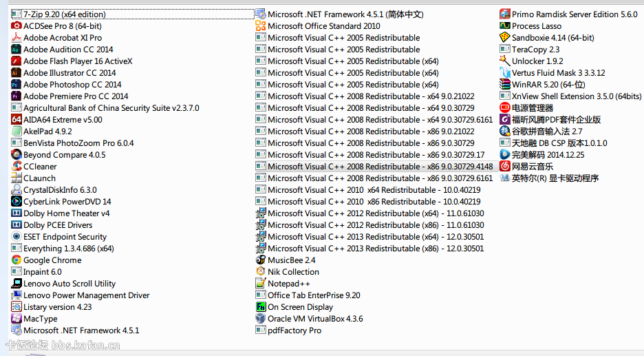Select Lenovo Auto Scroll Utility
644x356 pixels.
coord(64,284)
